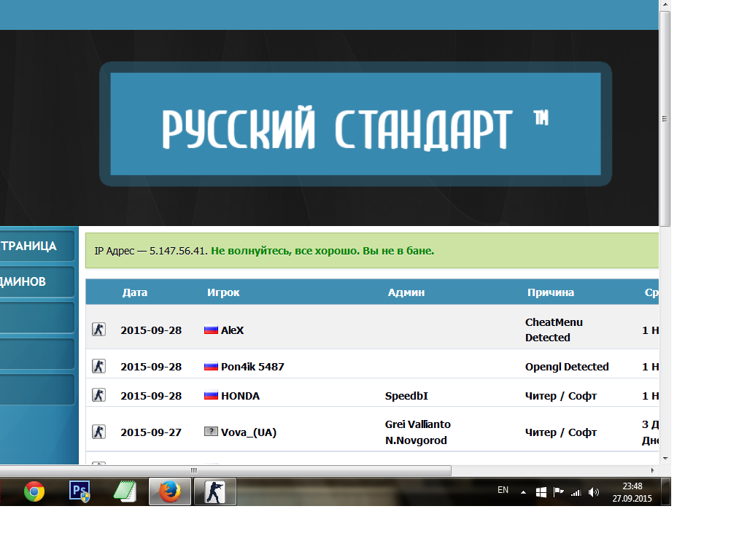The image size is (747, 560).
Task: Click reason CheatMenu Detected
Action: point(554,330)
